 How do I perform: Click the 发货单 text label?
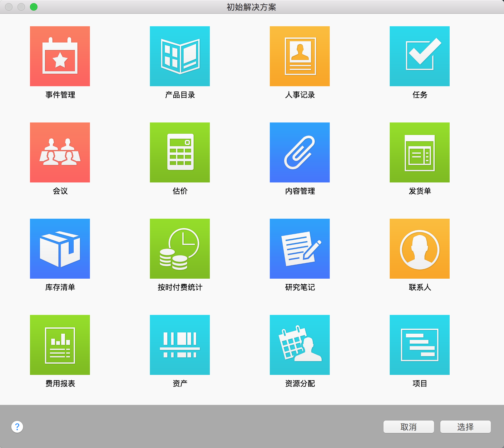pos(420,191)
